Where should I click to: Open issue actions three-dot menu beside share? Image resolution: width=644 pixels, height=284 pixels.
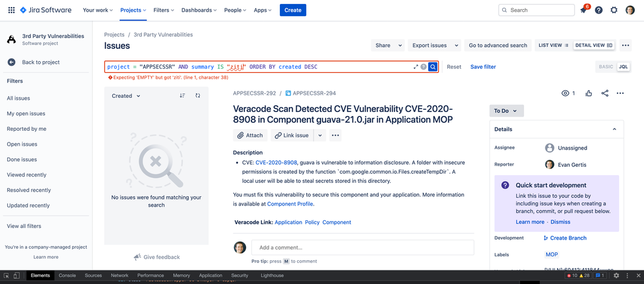coord(620,93)
